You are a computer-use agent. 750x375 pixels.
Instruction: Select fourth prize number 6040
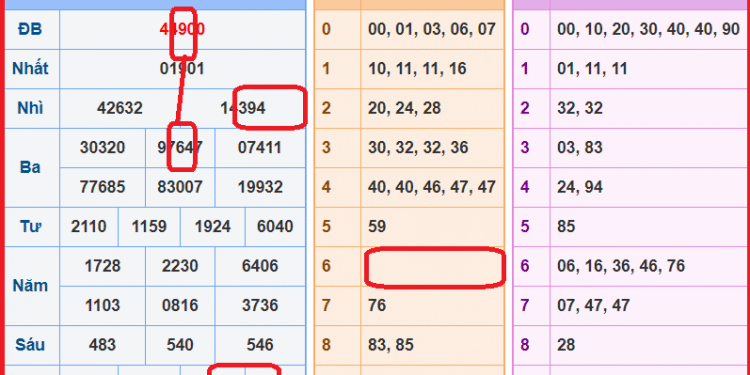[x=275, y=226]
